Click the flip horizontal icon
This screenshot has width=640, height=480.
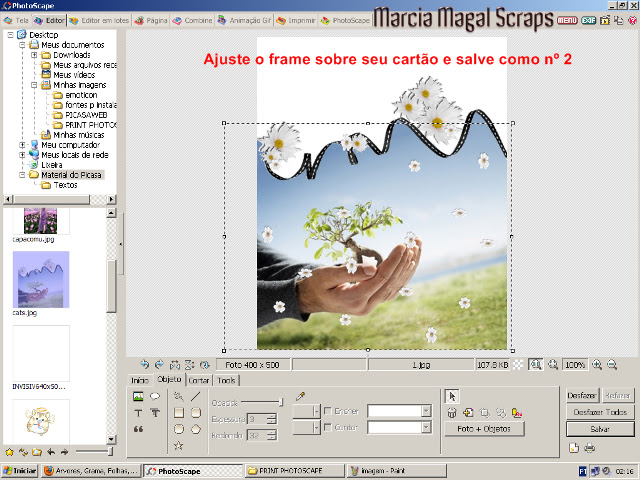[175, 364]
